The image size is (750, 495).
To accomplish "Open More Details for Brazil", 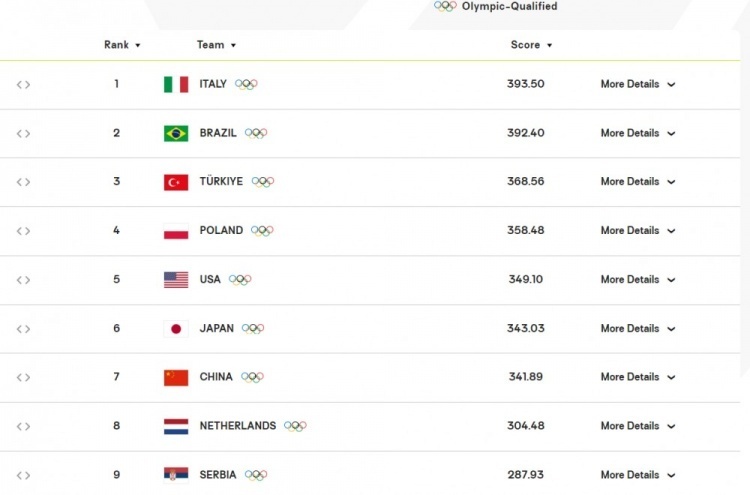I will [638, 133].
